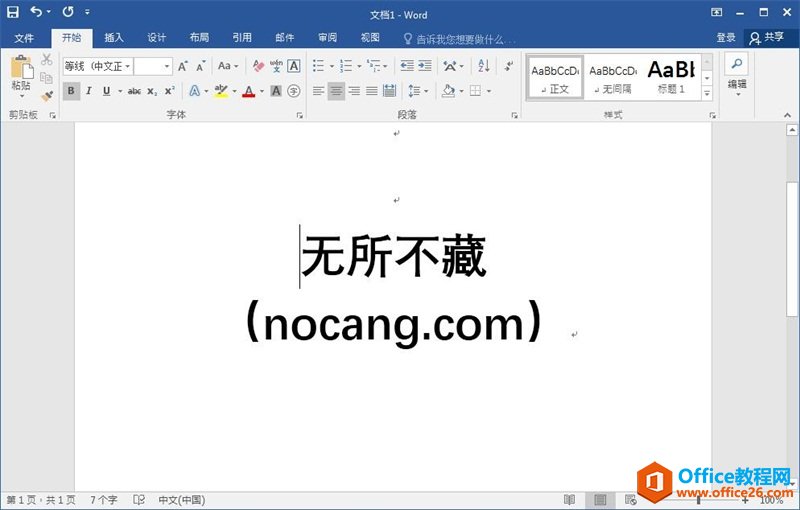
Task: Open borders options dropdown
Action: coord(488,91)
